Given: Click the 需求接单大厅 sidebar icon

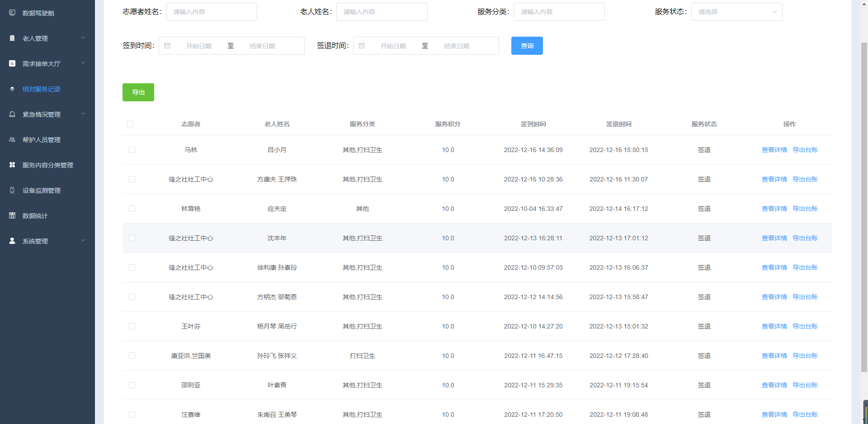Looking at the screenshot, I should (12, 63).
